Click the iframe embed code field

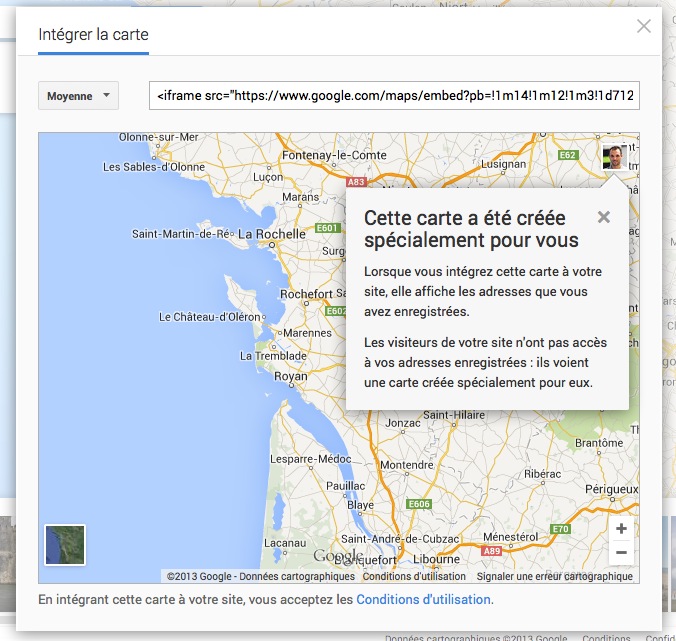coord(394,96)
